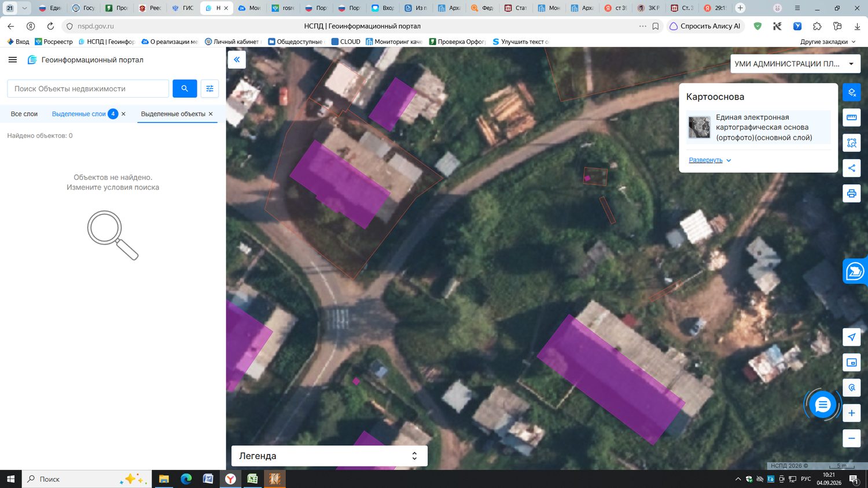This screenshot has height=488, width=868.
Task: Open the УМИ АДМИНИСТРАЦИИ dropdown
Action: [x=796, y=64]
